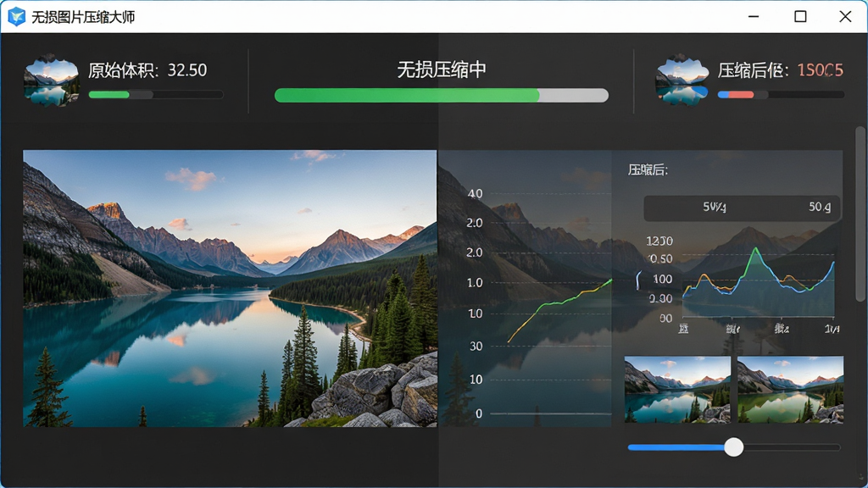Open the left blue-lake result thumbnail
868x488 pixels.
pyautogui.click(x=677, y=390)
